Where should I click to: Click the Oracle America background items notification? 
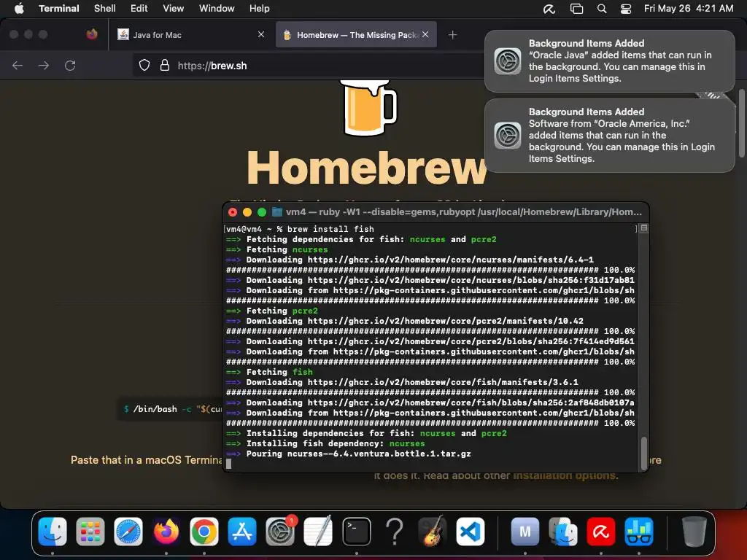(x=610, y=135)
